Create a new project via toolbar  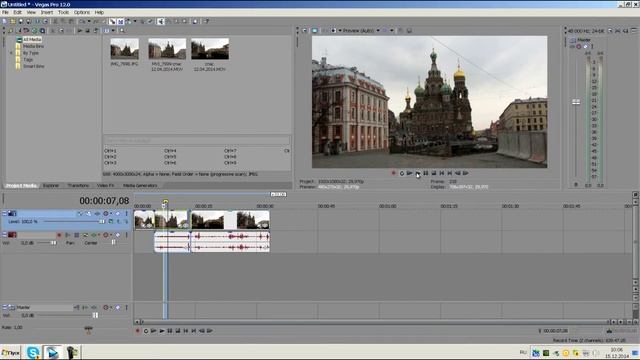(x=5, y=21)
